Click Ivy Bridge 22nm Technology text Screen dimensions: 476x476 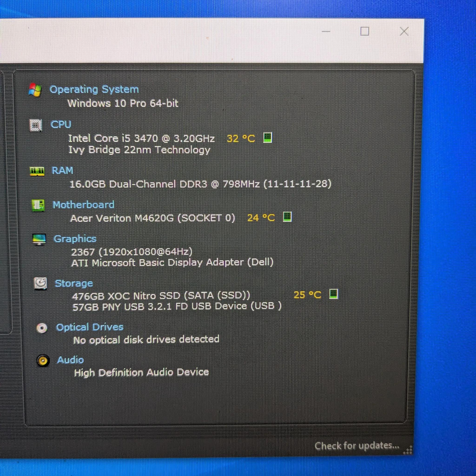[x=139, y=150]
